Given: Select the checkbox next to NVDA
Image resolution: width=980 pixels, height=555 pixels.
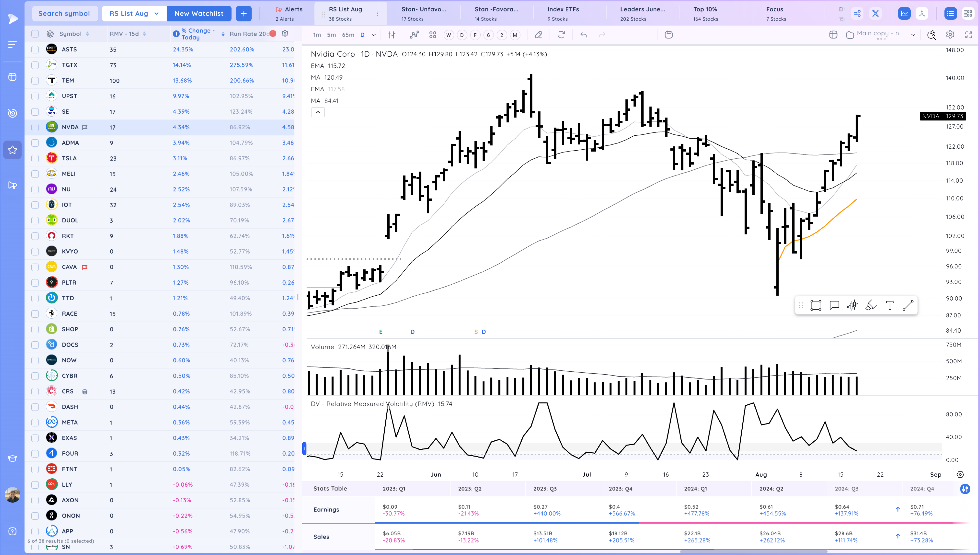Looking at the screenshot, I should point(35,127).
